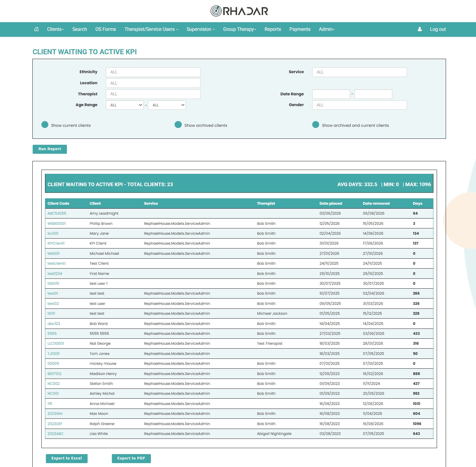Export results to PDF
The width and height of the screenshot is (476, 467).
(131, 458)
